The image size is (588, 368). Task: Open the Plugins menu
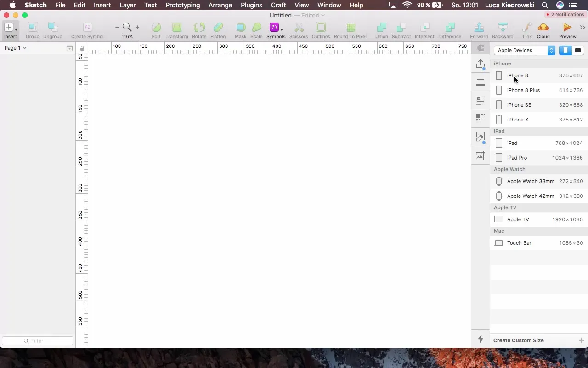click(x=251, y=5)
